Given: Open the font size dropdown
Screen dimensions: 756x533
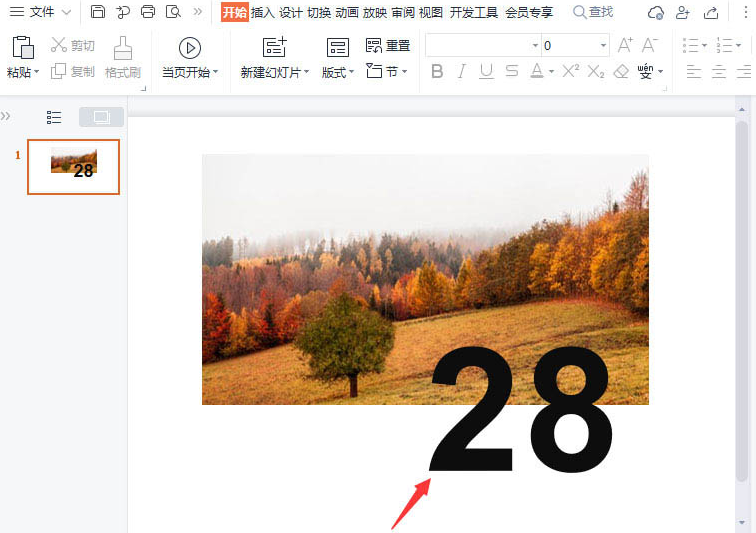Looking at the screenshot, I should tap(603, 45).
